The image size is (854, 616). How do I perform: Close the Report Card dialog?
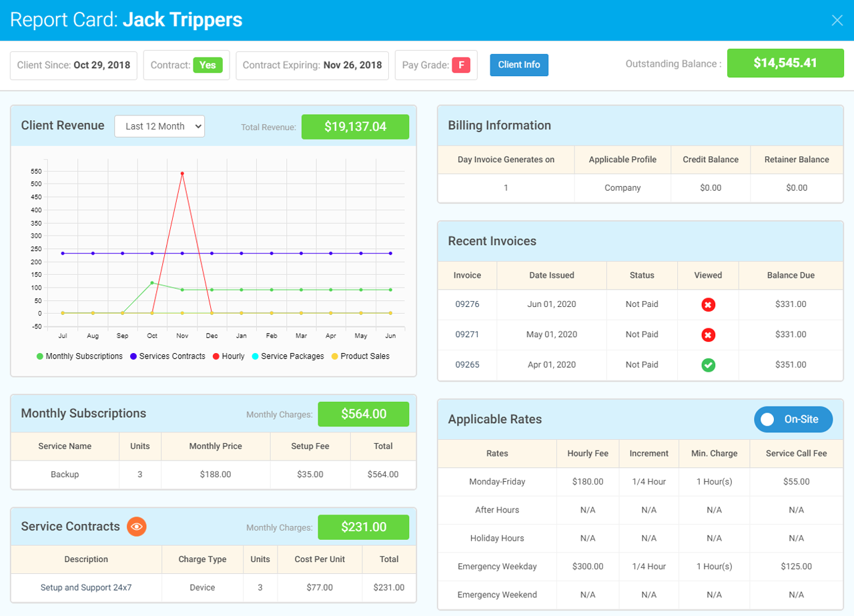point(837,20)
